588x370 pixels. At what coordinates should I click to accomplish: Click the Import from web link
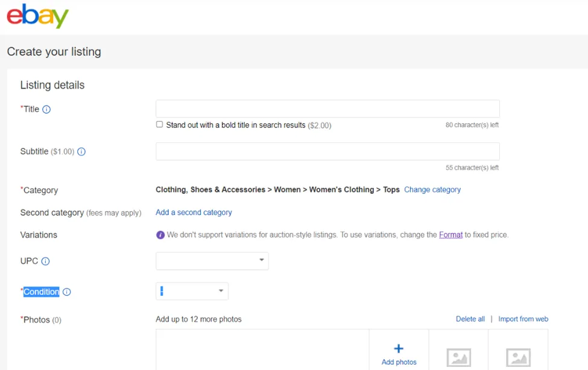pyautogui.click(x=523, y=319)
